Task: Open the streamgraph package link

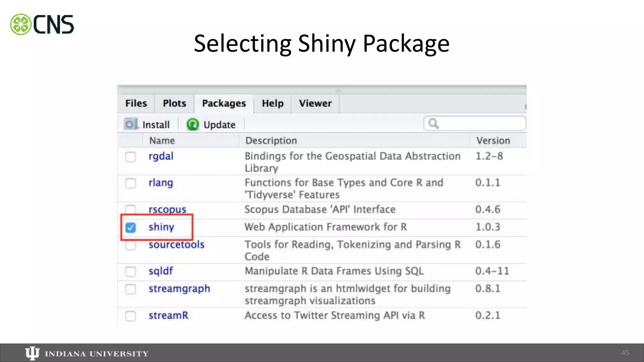Action: click(x=179, y=289)
